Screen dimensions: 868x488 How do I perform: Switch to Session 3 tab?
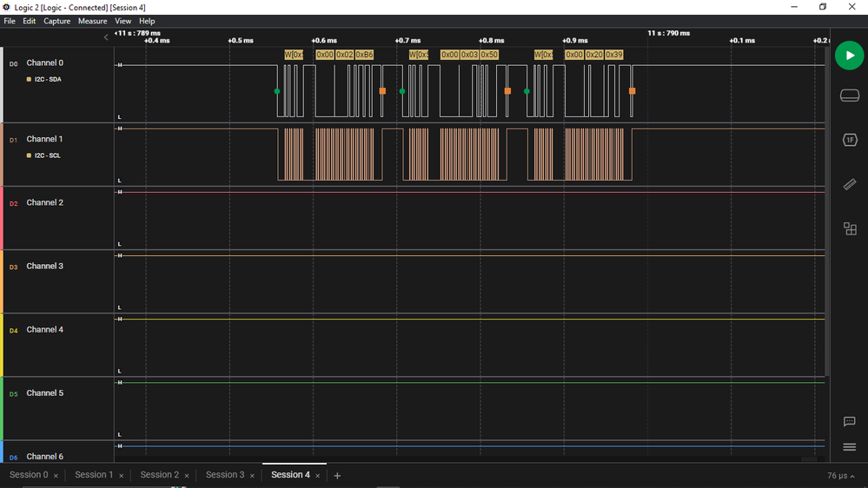pyautogui.click(x=225, y=475)
